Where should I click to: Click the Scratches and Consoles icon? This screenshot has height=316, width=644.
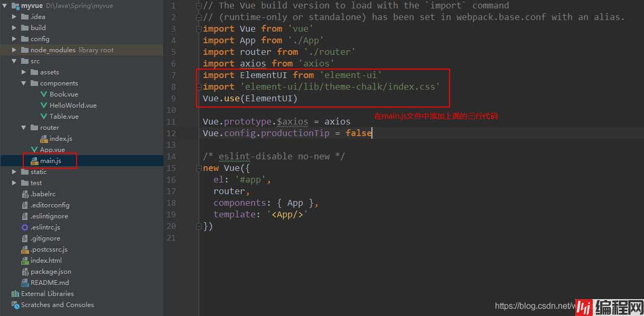coord(15,305)
